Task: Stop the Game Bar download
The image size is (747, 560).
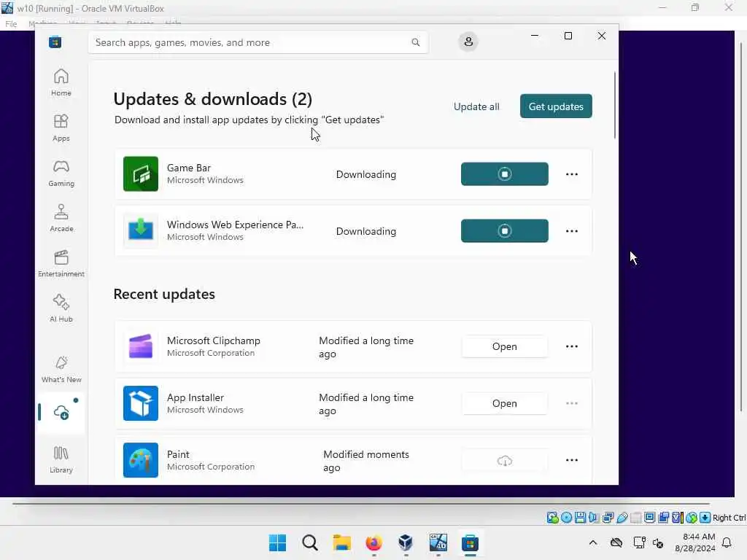Action: 505,174
